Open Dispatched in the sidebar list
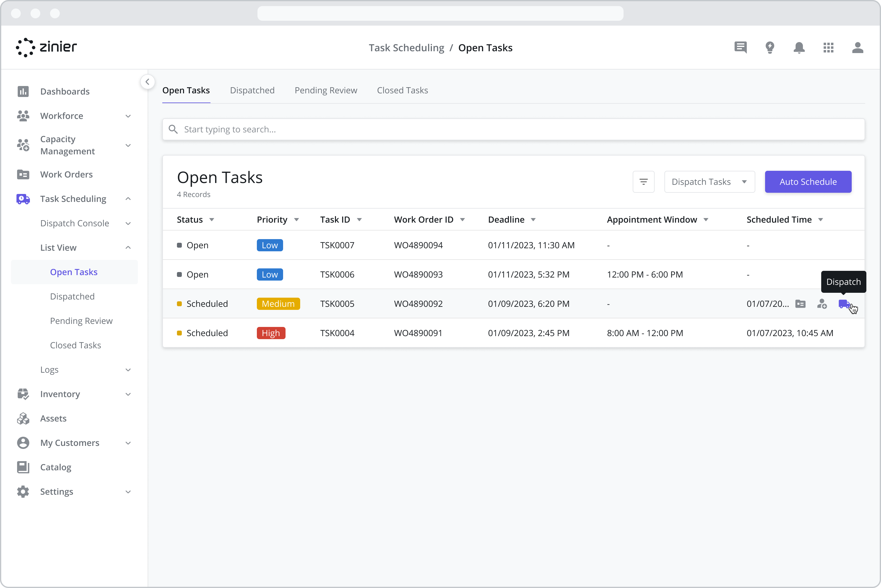This screenshot has height=588, width=881. 72,297
